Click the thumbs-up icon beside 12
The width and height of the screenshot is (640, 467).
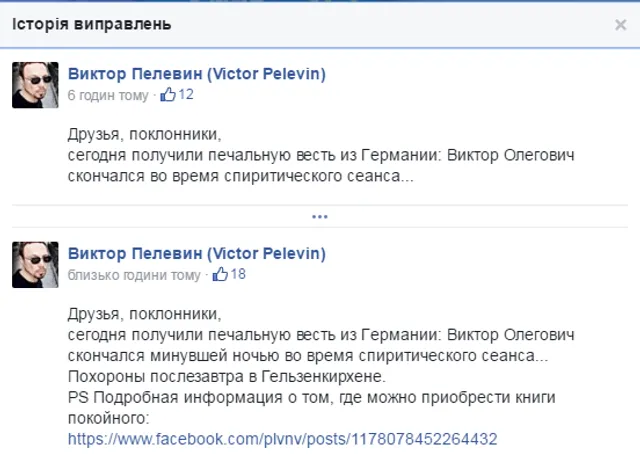pyautogui.click(x=168, y=95)
